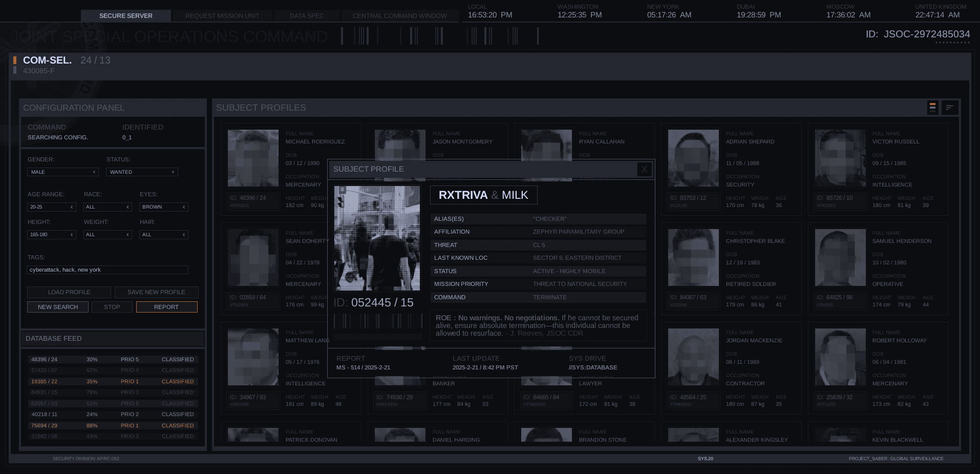Click the Stop button

click(x=112, y=307)
